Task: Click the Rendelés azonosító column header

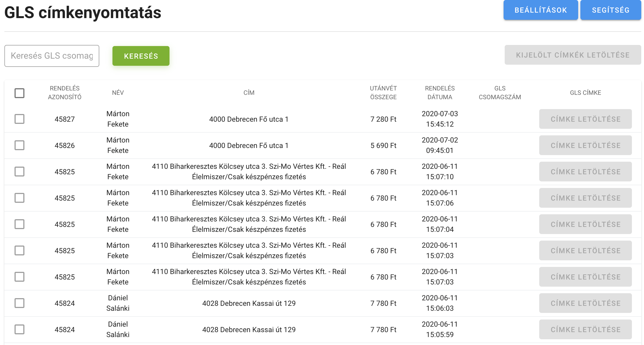Action: click(x=65, y=93)
